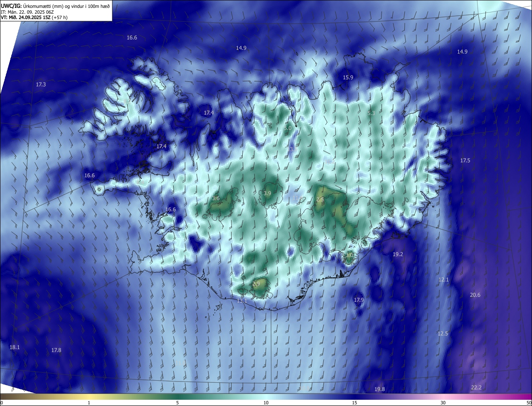Click the 15.9 value label
This screenshot has height=406, width=532.
(348, 78)
